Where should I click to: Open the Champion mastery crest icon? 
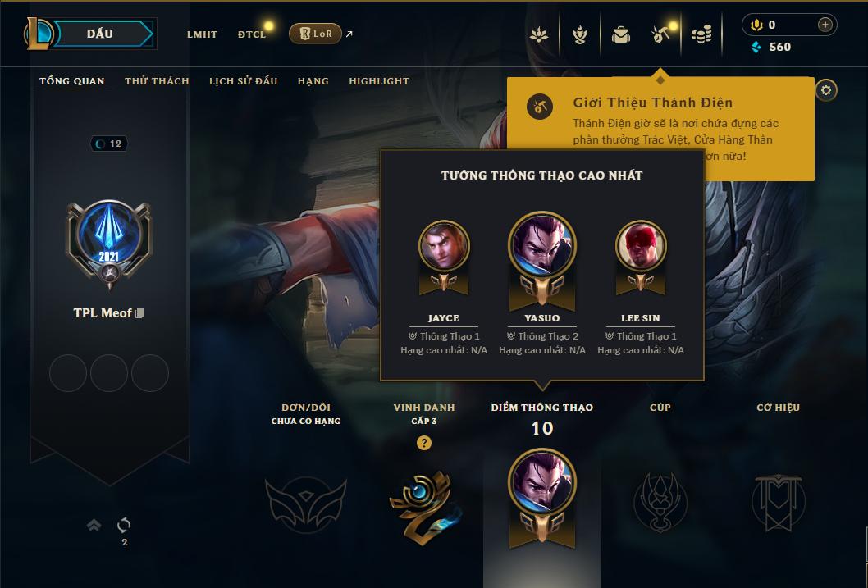579,35
